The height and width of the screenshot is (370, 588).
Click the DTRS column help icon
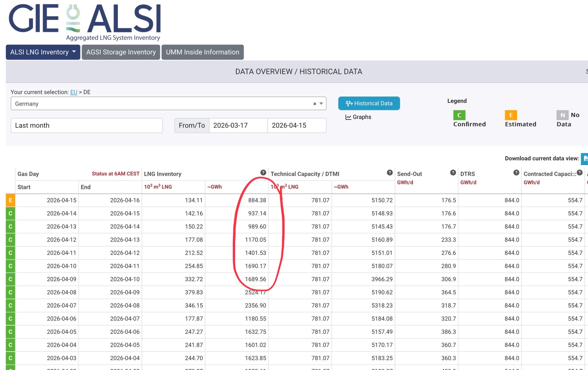(x=516, y=173)
